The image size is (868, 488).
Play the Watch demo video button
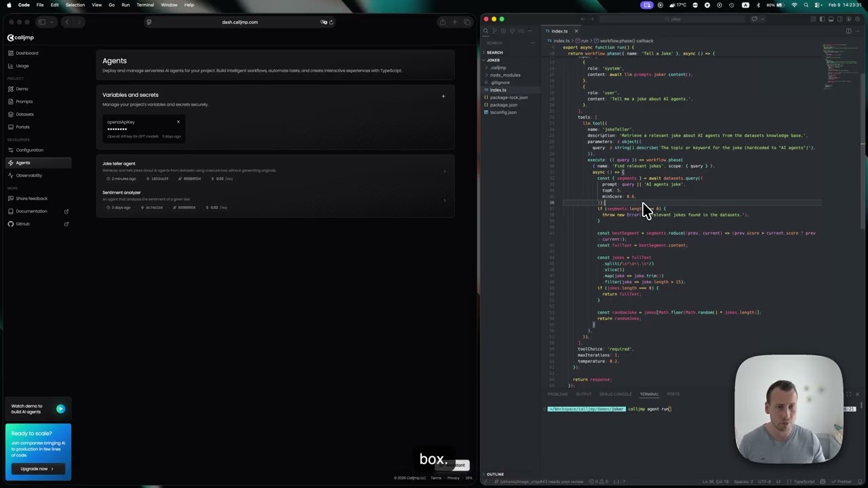click(60, 409)
